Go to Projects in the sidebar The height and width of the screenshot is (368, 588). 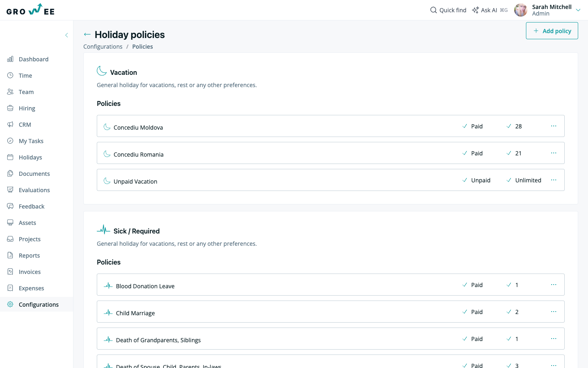[30, 239]
